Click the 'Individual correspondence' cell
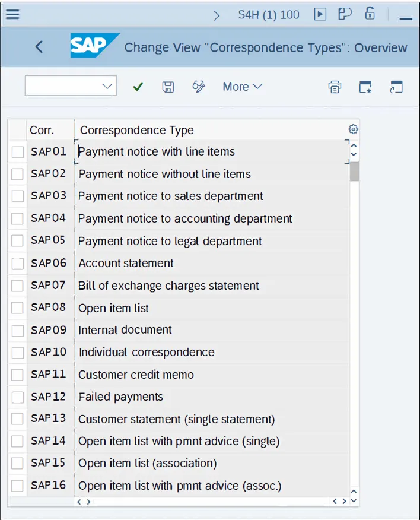The image size is (420, 520). click(x=212, y=352)
